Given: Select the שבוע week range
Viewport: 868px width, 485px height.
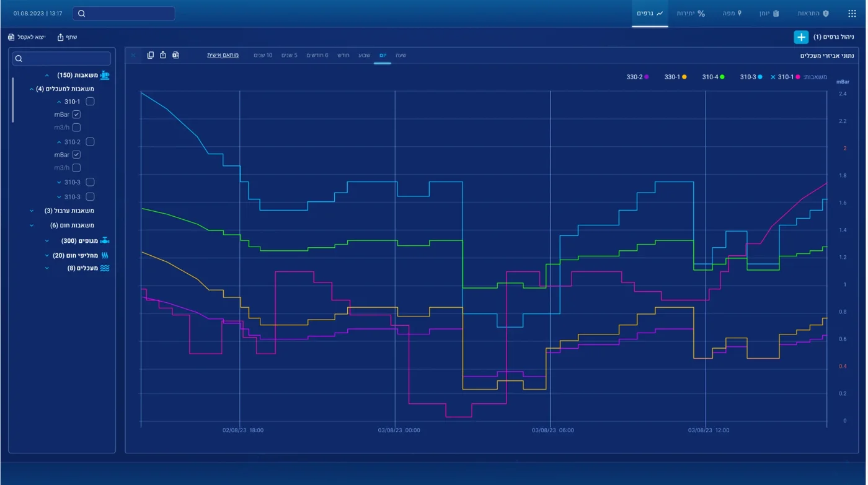Looking at the screenshot, I should point(364,55).
